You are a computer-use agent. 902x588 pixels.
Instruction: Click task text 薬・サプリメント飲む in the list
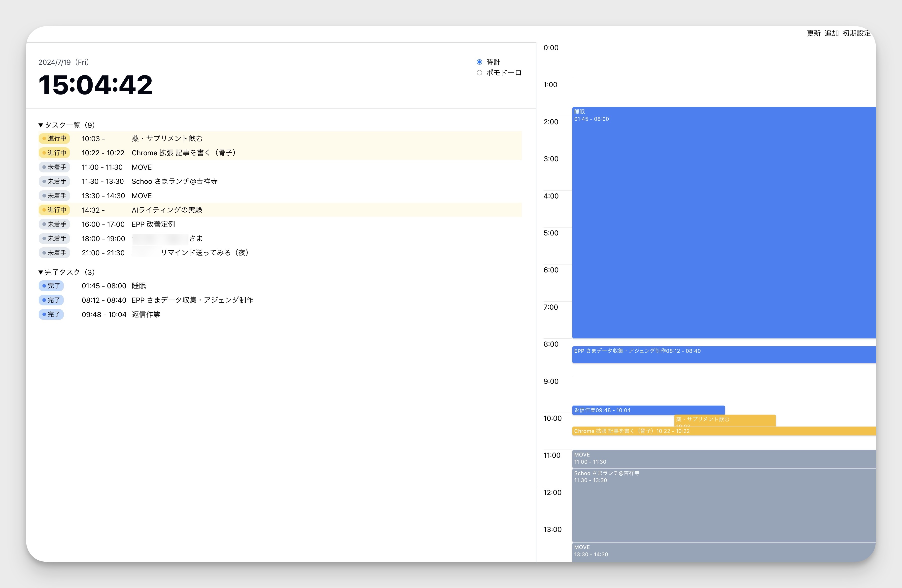(x=167, y=139)
